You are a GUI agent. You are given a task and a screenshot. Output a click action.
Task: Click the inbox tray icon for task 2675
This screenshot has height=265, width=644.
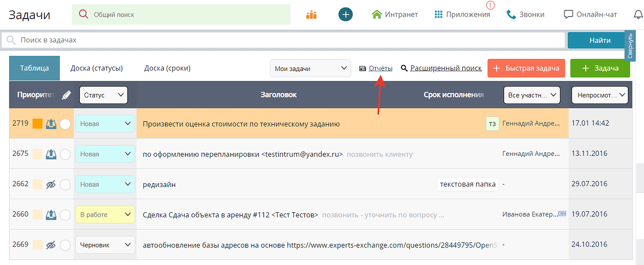(x=51, y=154)
